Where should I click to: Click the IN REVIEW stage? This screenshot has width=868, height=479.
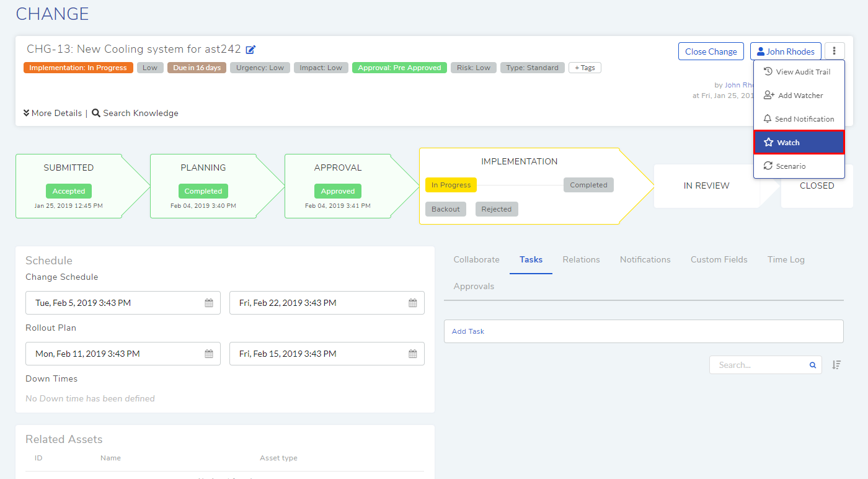(x=706, y=186)
